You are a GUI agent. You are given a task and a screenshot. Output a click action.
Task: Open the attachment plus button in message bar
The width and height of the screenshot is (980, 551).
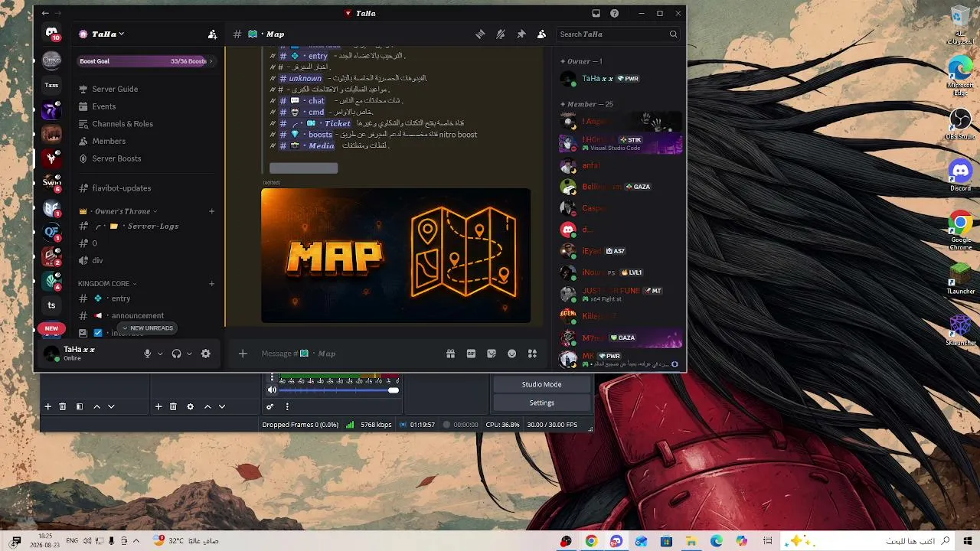(243, 354)
